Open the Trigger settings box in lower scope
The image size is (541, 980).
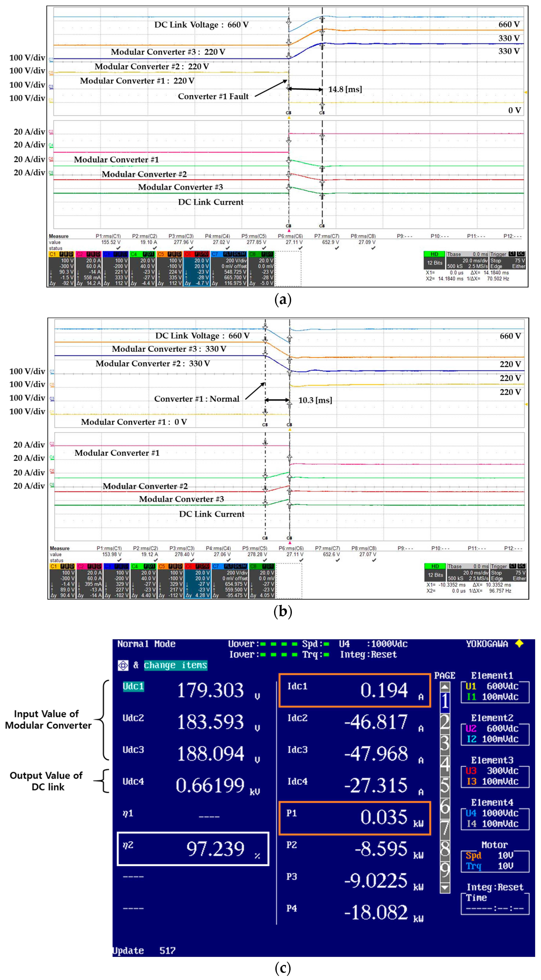[508, 572]
